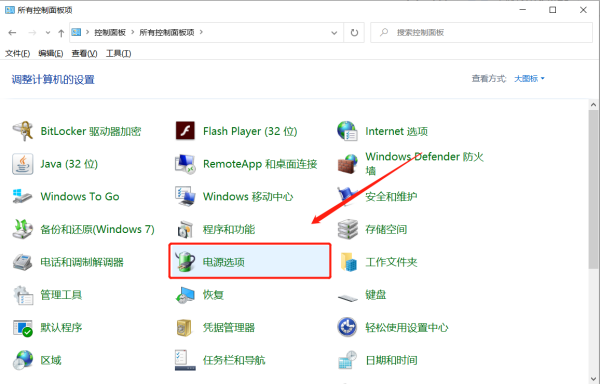The width and height of the screenshot is (600, 384).
Task: Open the Internet 选项 text link
Action: tap(396, 131)
